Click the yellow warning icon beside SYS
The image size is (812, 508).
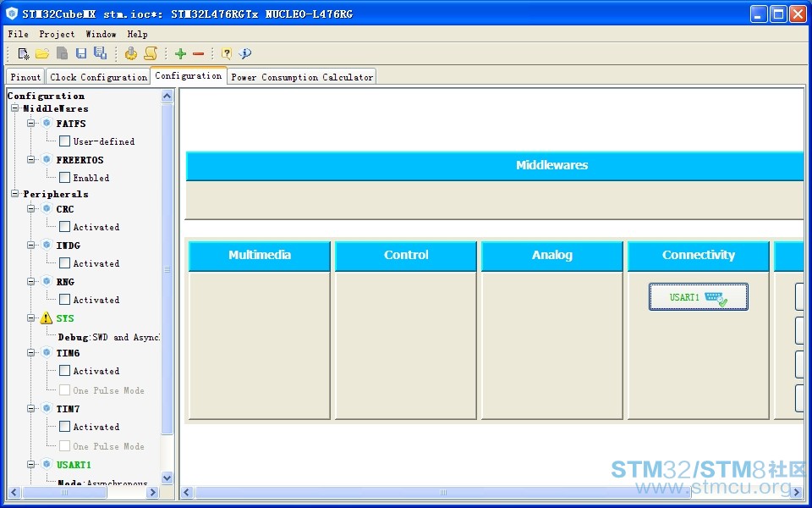point(47,317)
